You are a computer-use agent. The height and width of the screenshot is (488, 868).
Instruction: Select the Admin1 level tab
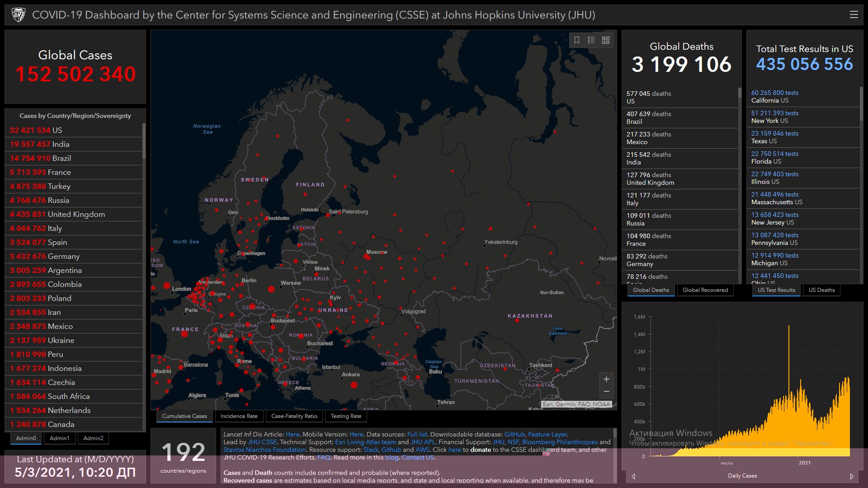point(59,438)
